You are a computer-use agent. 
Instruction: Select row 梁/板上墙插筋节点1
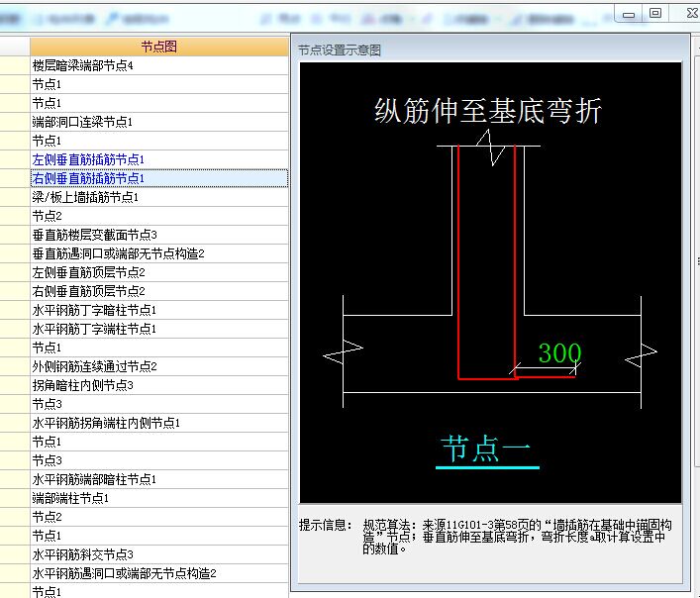tap(159, 197)
